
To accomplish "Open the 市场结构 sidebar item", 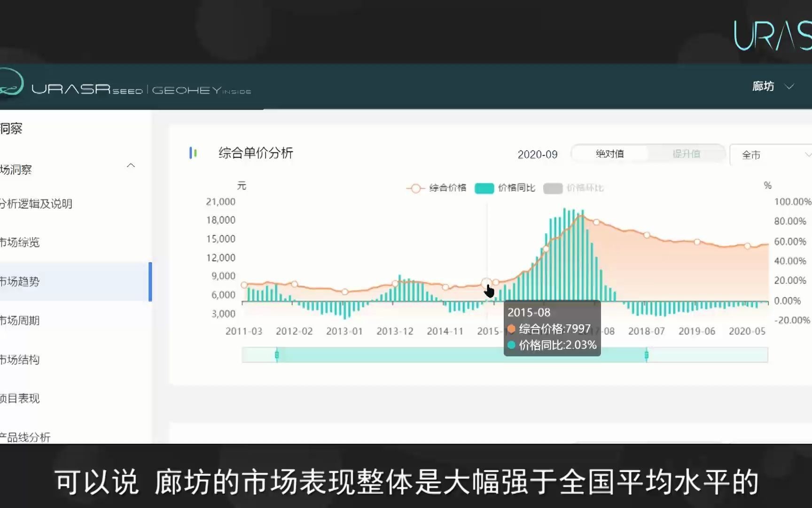I will coord(20,360).
